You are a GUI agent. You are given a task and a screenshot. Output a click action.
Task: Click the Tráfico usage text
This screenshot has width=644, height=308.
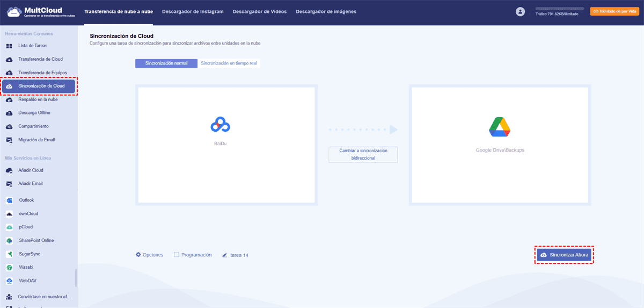click(557, 15)
